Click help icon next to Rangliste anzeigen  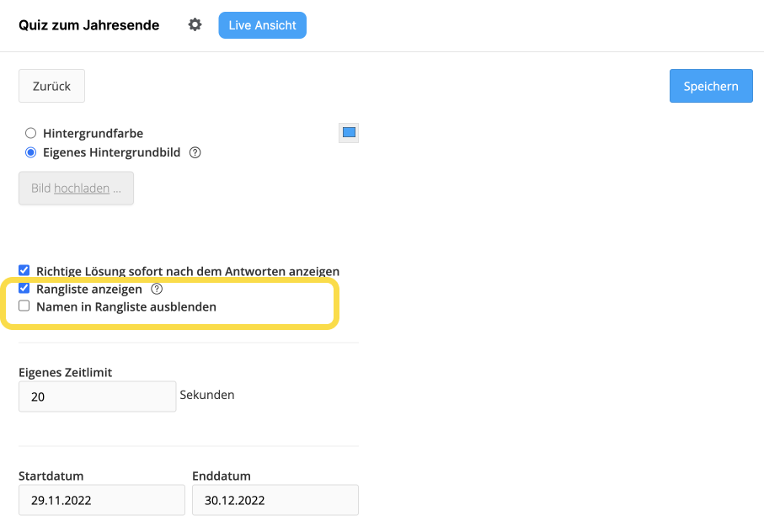157,289
